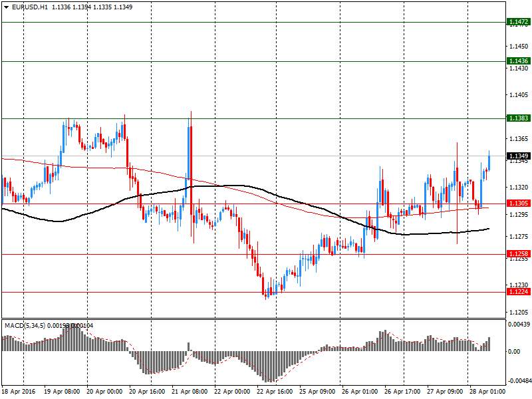Viewport: 532px width, 399px height.
Task: Select the 1.1472 green resistance price label
Action: [518, 22]
